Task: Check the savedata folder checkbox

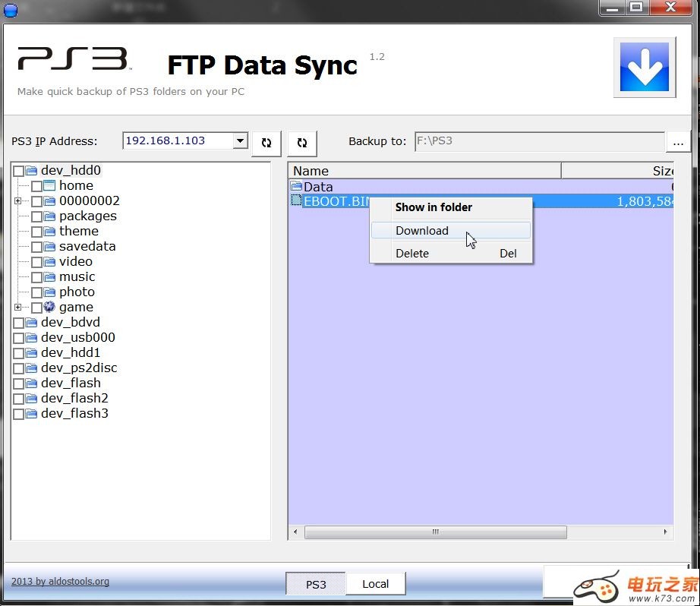Action: pyautogui.click(x=36, y=247)
